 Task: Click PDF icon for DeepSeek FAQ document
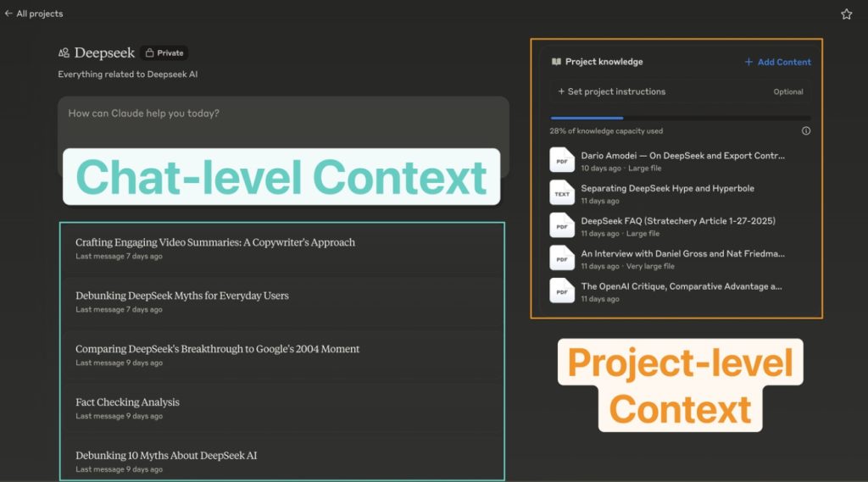(561, 225)
